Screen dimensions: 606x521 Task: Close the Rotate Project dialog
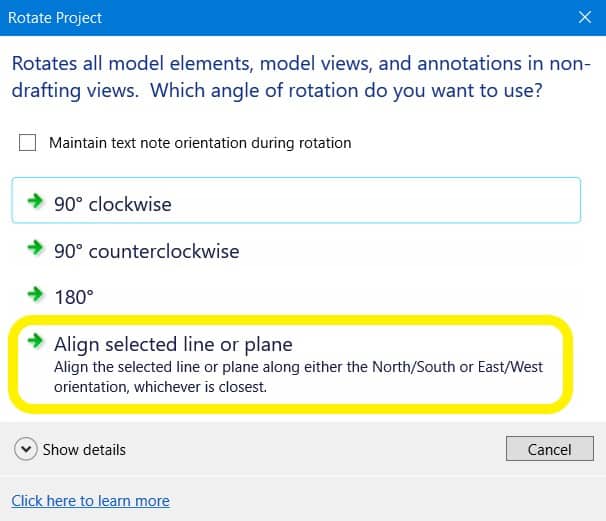click(x=585, y=17)
